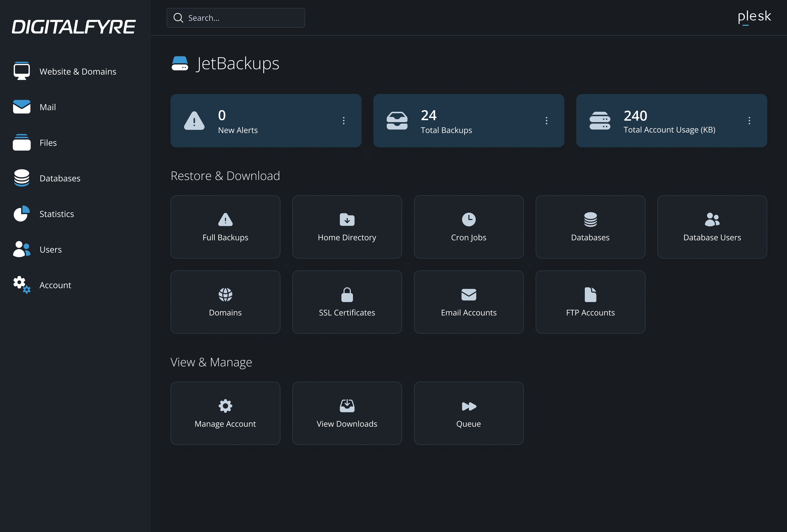The image size is (787, 532).
Task: Open the New Alerts card options menu
Action: click(x=344, y=121)
